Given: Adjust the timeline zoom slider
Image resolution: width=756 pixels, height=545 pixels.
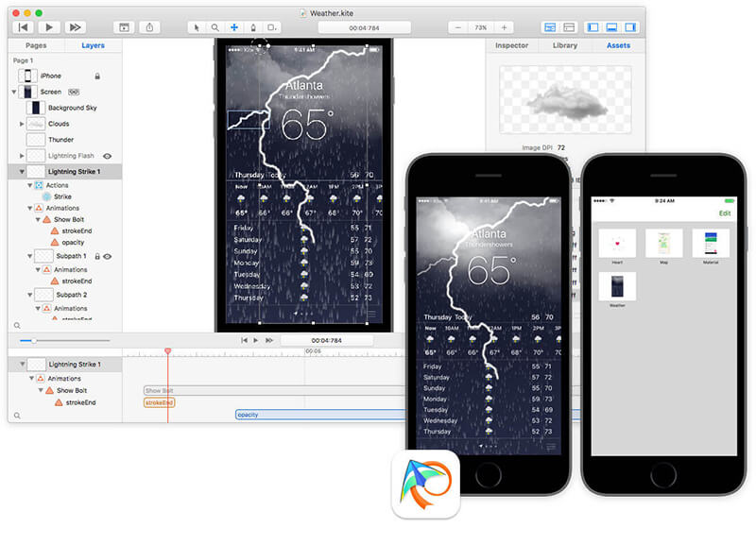Looking at the screenshot, I should point(34,341).
